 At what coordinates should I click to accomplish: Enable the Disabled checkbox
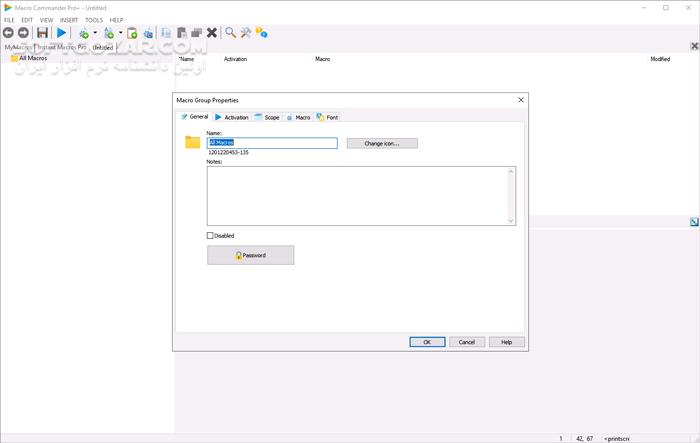(210, 235)
